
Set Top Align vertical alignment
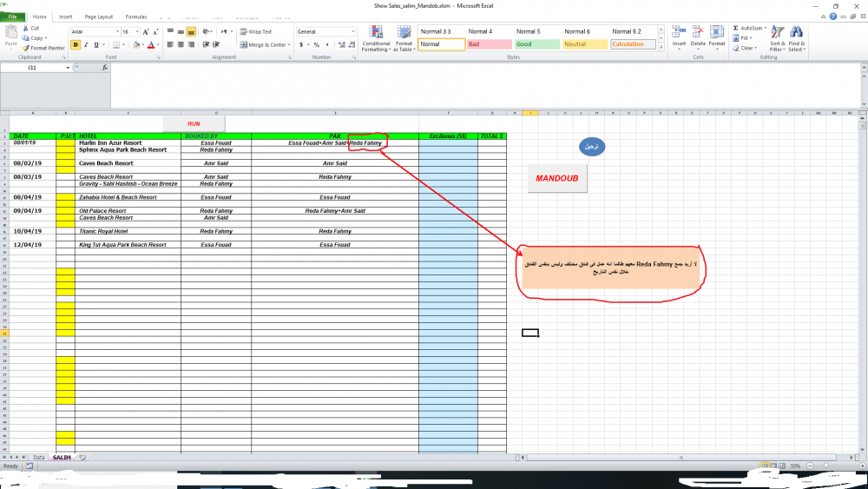click(x=170, y=31)
